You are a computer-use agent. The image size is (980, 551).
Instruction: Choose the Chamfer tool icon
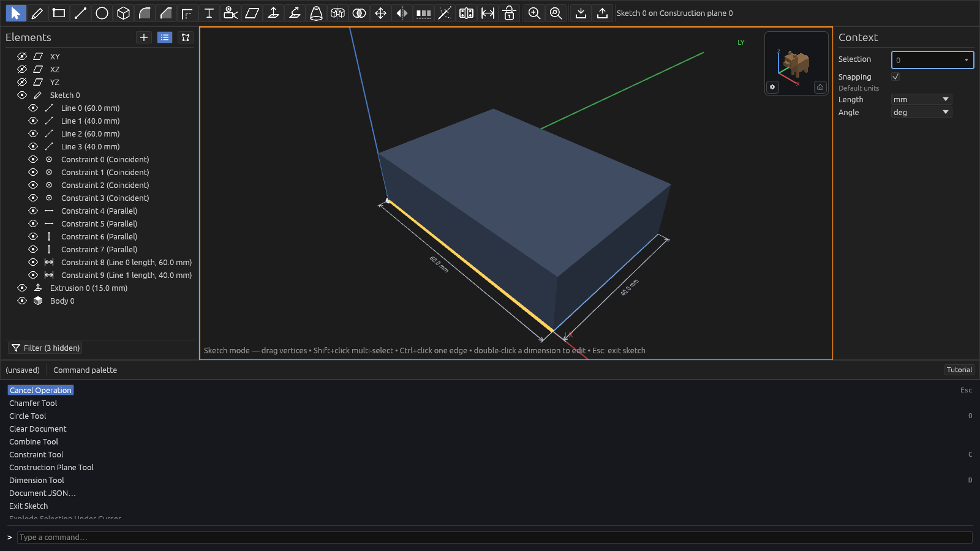pyautogui.click(x=166, y=13)
